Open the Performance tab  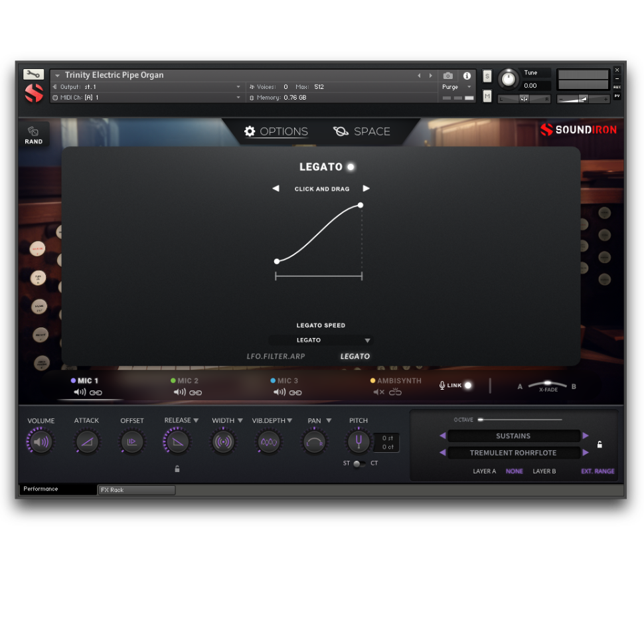(x=58, y=489)
